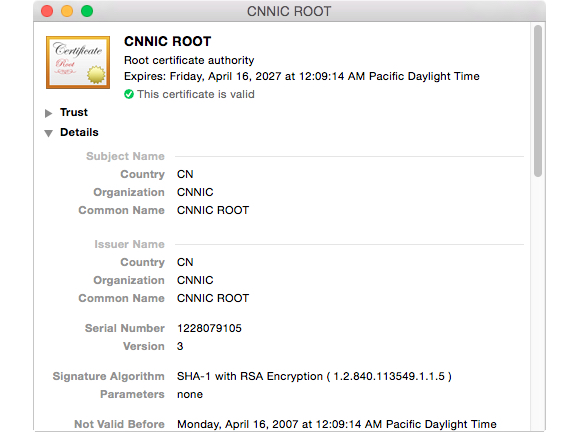Click the Parameters value none
The image size is (580, 432).
tap(190, 394)
